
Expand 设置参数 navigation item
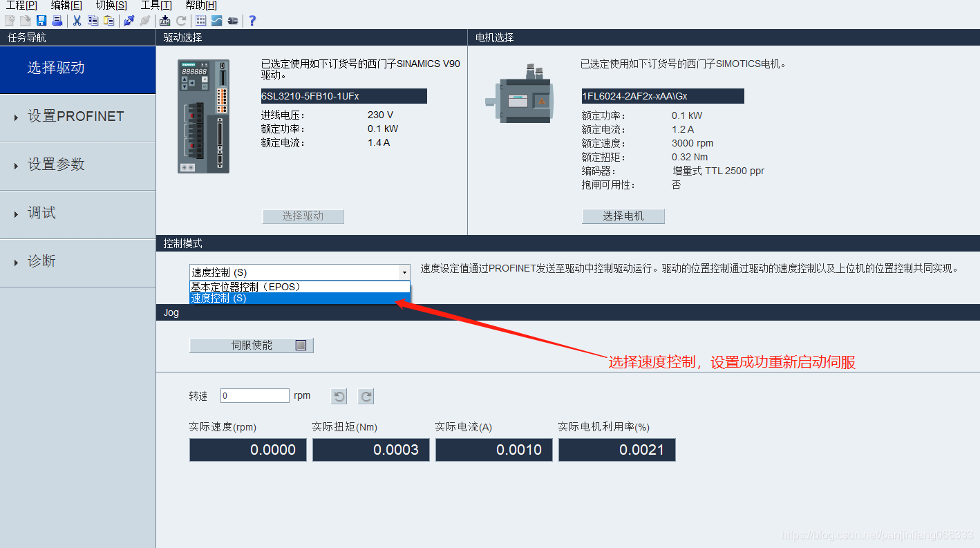(77, 166)
